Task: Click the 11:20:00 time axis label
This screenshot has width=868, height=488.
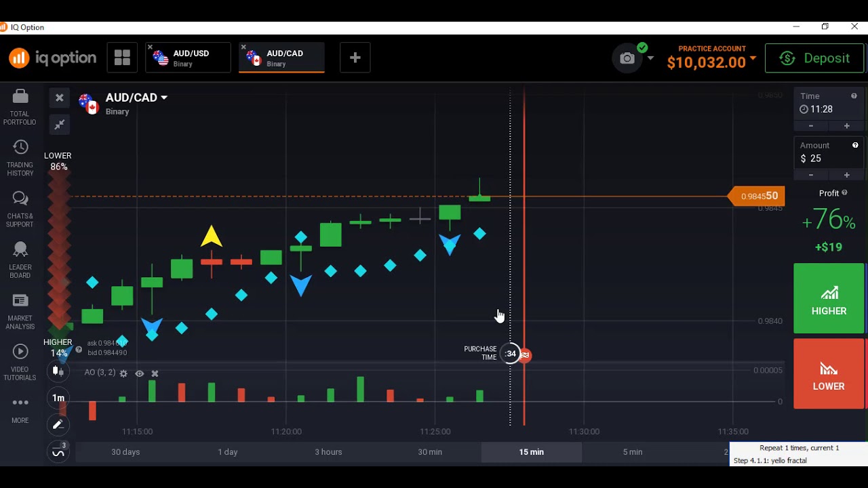Action: [286, 431]
